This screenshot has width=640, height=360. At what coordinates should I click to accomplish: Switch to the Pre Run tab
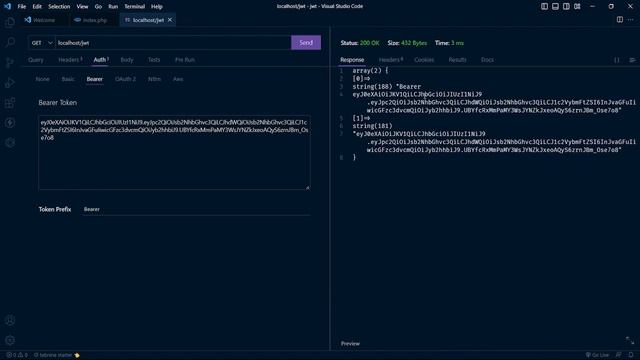pyautogui.click(x=184, y=60)
